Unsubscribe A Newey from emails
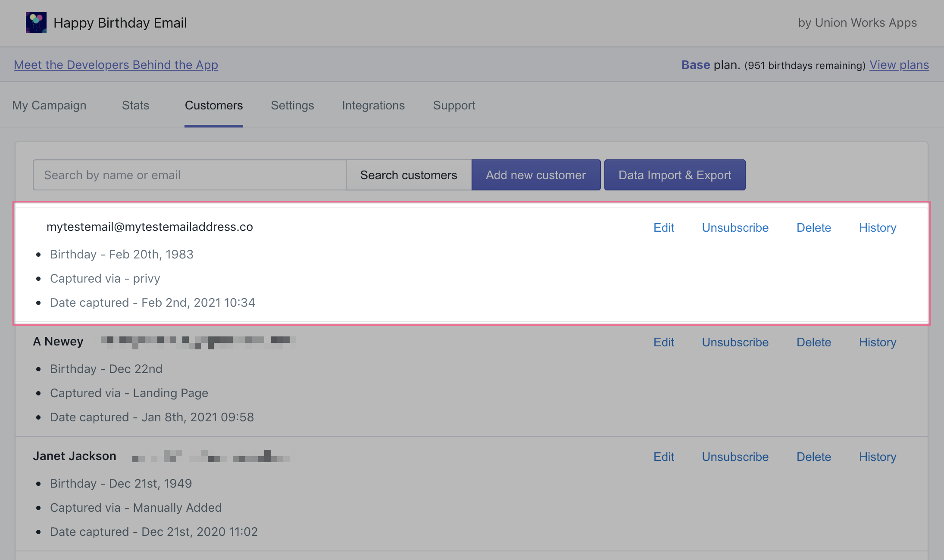The width and height of the screenshot is (944, 560). (x=735, y=342)
